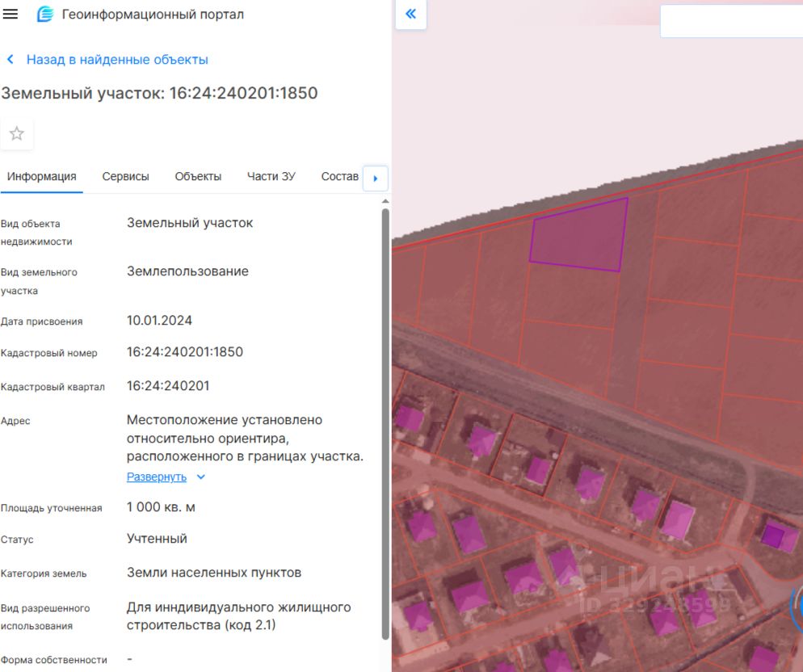This screenshot has height=672, width=803.
Task: Click the info panel vertical scrollbar
Action: [385, 423]
